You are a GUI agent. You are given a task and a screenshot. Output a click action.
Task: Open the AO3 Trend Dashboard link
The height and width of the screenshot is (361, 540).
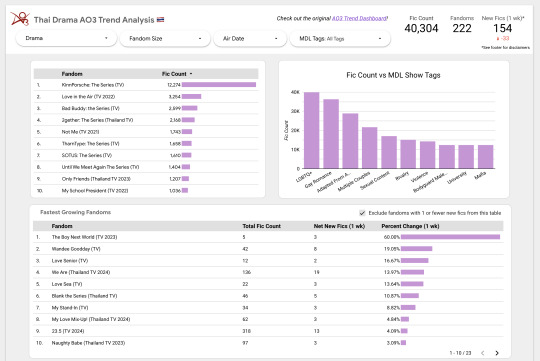point(359,18)
